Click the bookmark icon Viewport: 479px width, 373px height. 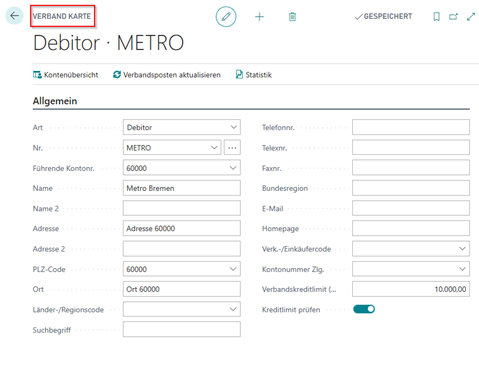pos(436,16)
